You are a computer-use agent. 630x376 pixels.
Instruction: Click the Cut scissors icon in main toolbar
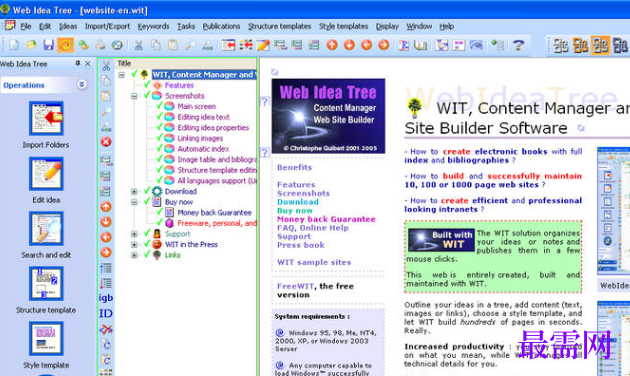pyautogui.click(x=139, y=45)
